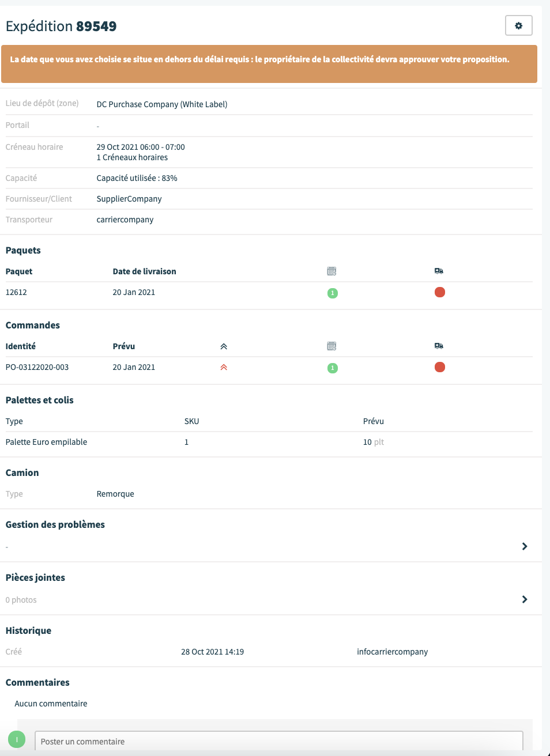This screenshot has height=756, width=550.
Task: Click carriercompany transporteur value
Action: coord(125,220)
